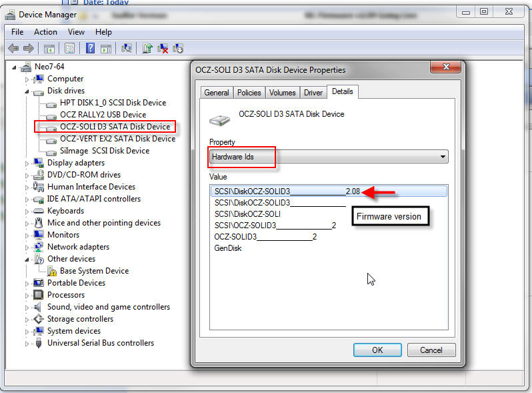The image size is (532, 393).
Task: Open the Help menu
Action: [x=103, y=32]
